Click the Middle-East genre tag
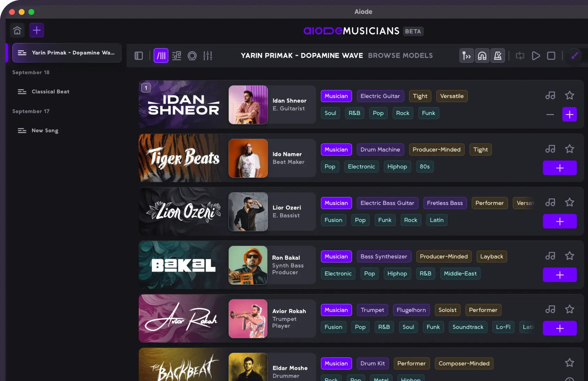 (460, 274)
